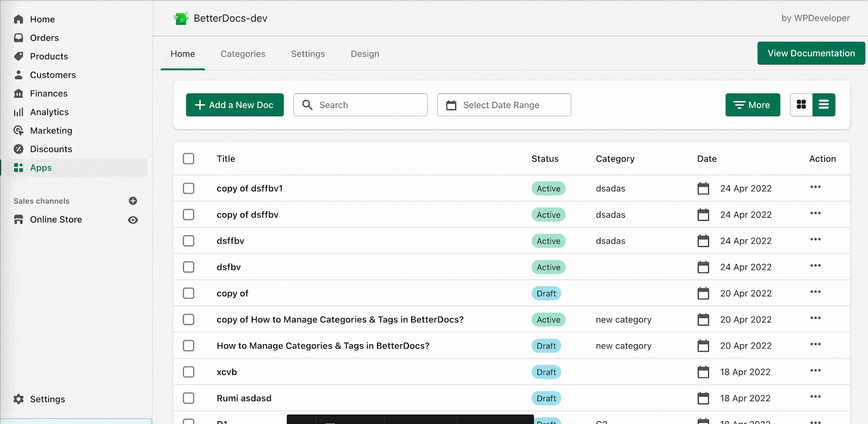Image resolution: width=868 pixels, height=424 pixels.
Task: Click calendar icon in the copy of dsffbv row
Action: (x=703, y=214)
